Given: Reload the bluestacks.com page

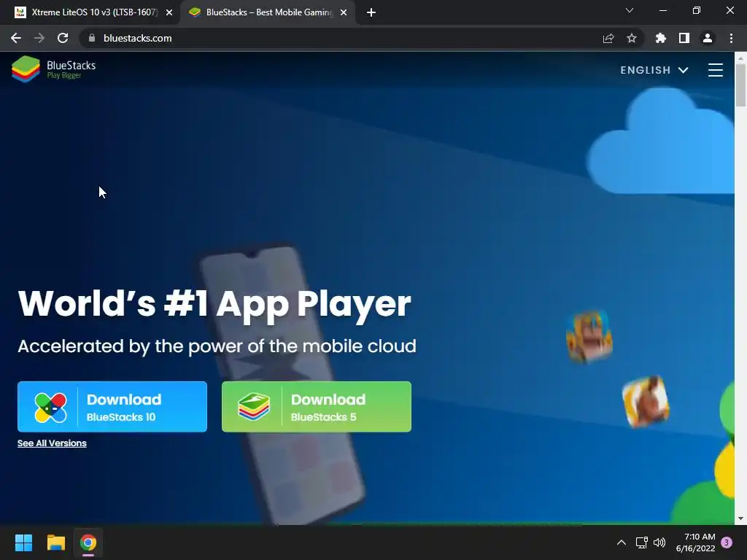Looking at the screenshot, I should click(63, 38).
